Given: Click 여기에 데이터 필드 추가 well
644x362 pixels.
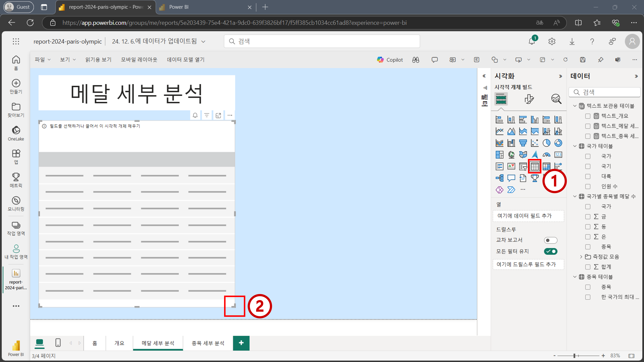Looking at the screenshot, I should tap(528, 216).
